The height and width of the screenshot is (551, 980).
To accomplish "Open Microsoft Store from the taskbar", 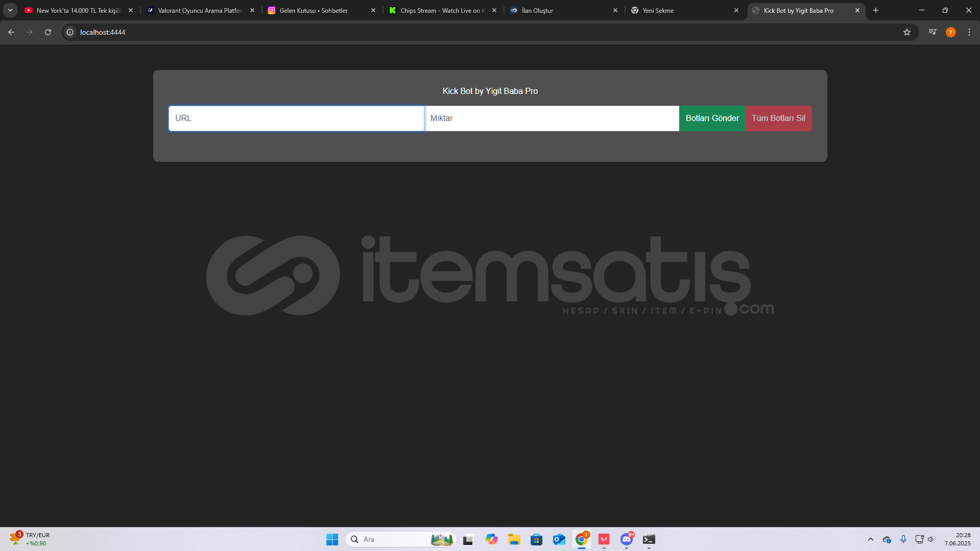I will pos(536,539).
